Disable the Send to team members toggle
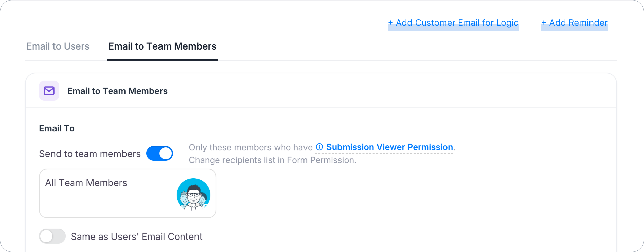The height and width of the screenshot is (252, 644). click(159, 153)
